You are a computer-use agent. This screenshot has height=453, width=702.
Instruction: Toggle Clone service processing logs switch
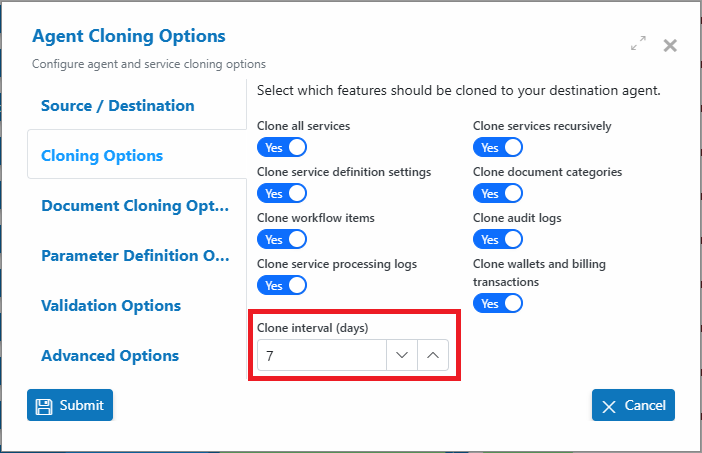pos(282,285)
